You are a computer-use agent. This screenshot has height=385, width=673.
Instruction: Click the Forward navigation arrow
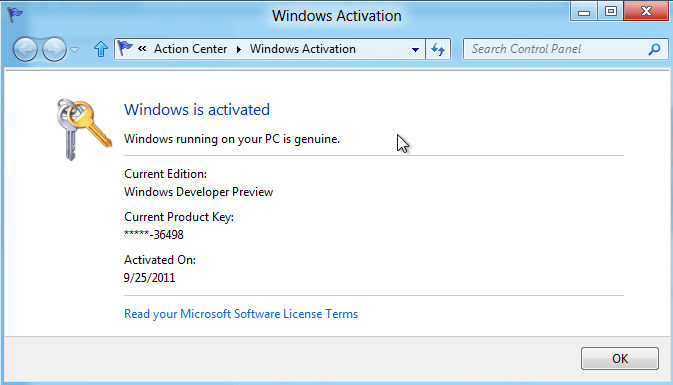[x=54, y=49]
